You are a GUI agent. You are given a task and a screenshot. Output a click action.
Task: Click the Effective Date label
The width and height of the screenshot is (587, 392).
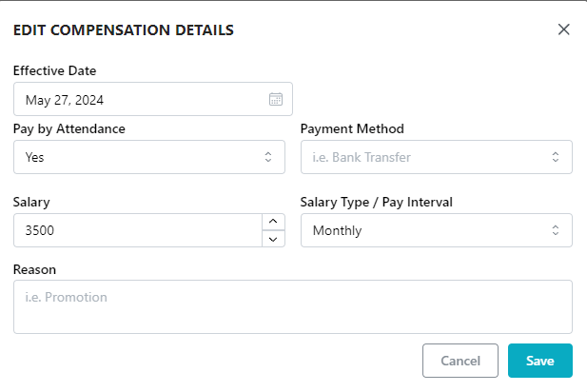tap(54, 70)
